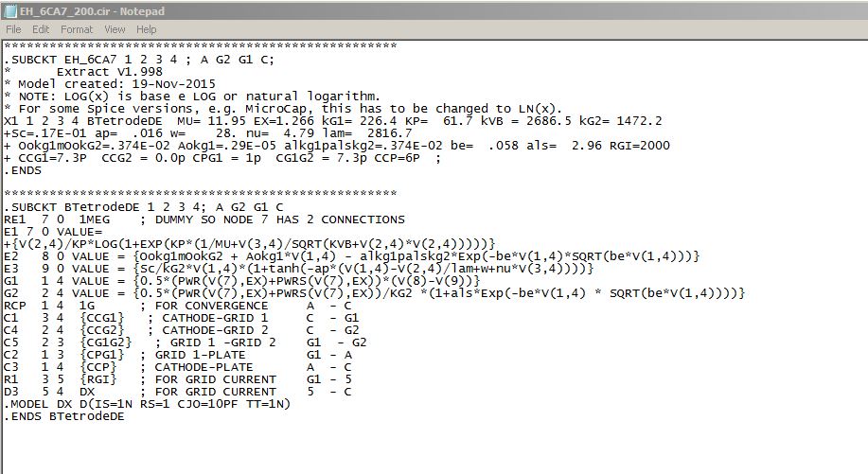
Task: Place cursor on RCP 'FOR CONVERGENCE' line
Action: point(178,306)
